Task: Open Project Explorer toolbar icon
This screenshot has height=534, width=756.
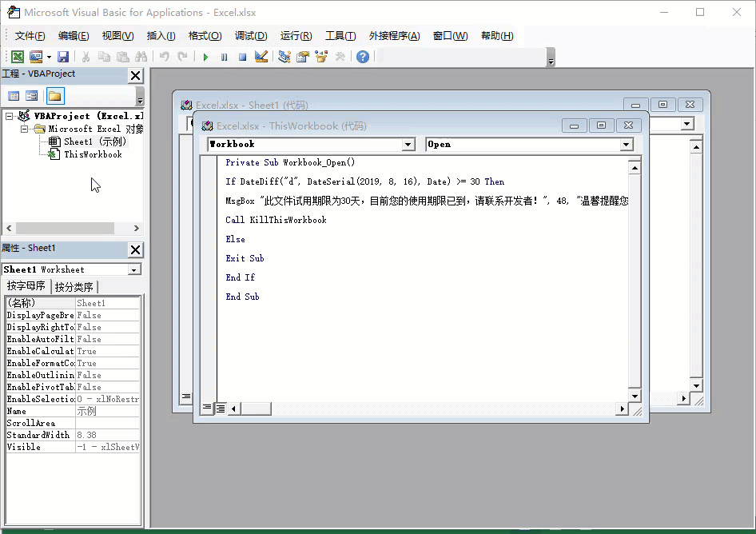Action: pos(284,57)
